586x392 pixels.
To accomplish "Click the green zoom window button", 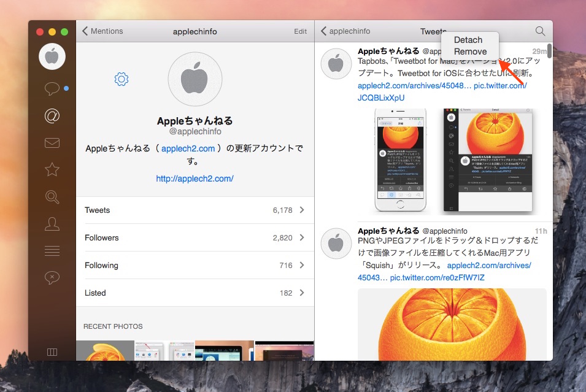I will [64, 32].
